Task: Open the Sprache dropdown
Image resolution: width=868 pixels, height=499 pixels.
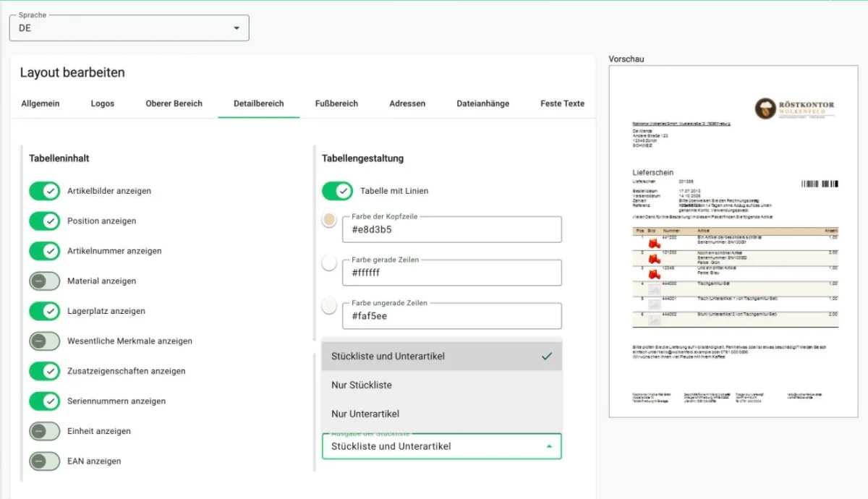Action: tap(129, 28)
